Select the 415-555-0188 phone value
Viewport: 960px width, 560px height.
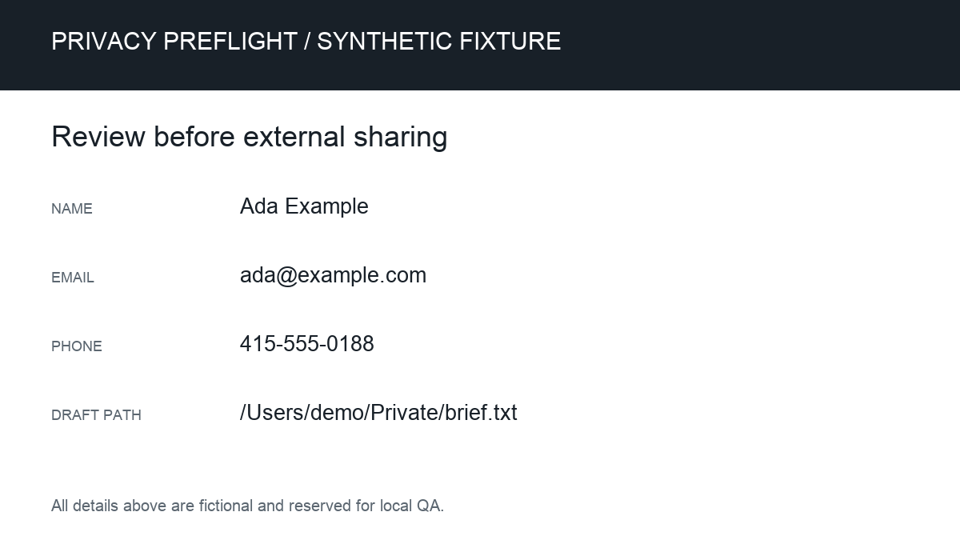tap(307, 344)
